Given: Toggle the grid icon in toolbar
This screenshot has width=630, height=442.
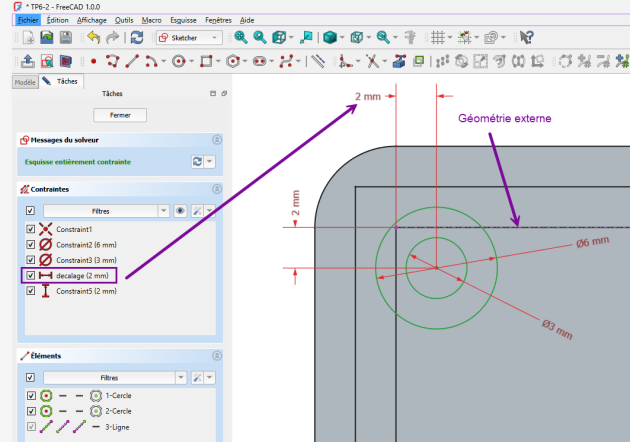Looking at the screenshot, I should click(437, 37).
